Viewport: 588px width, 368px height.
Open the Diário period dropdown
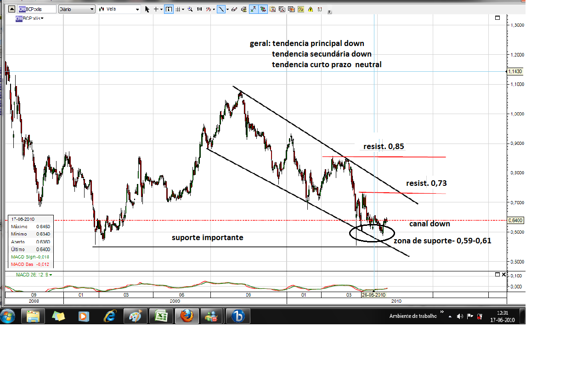pos(76,9)
